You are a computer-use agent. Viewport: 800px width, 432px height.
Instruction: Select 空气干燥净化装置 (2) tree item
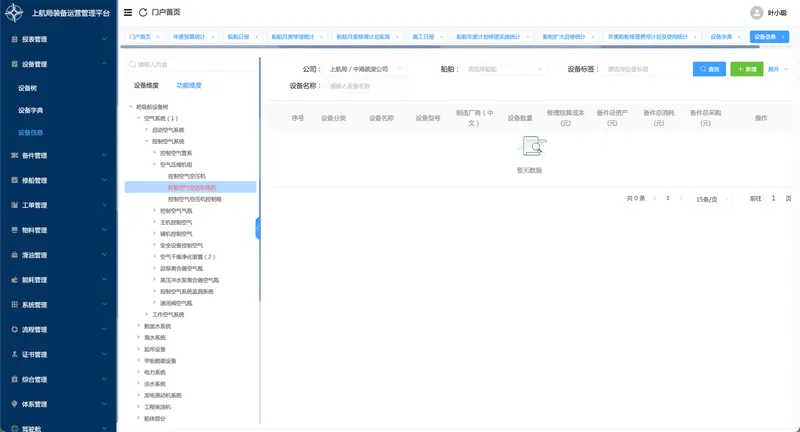pos(188,257)
